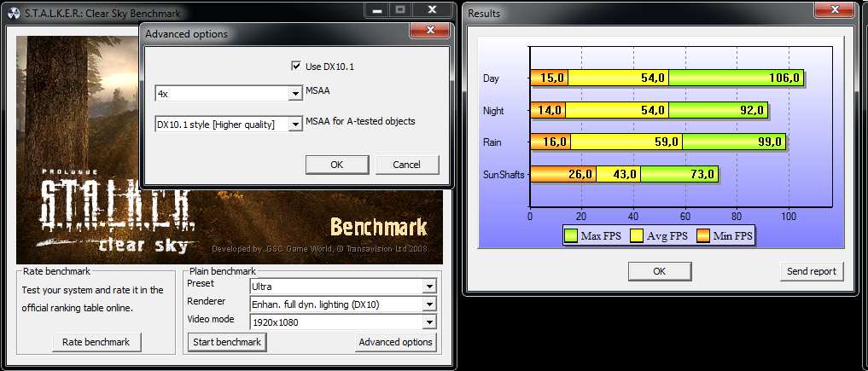Click the SunShafts max FPS bar 73,0

point(679,175)
